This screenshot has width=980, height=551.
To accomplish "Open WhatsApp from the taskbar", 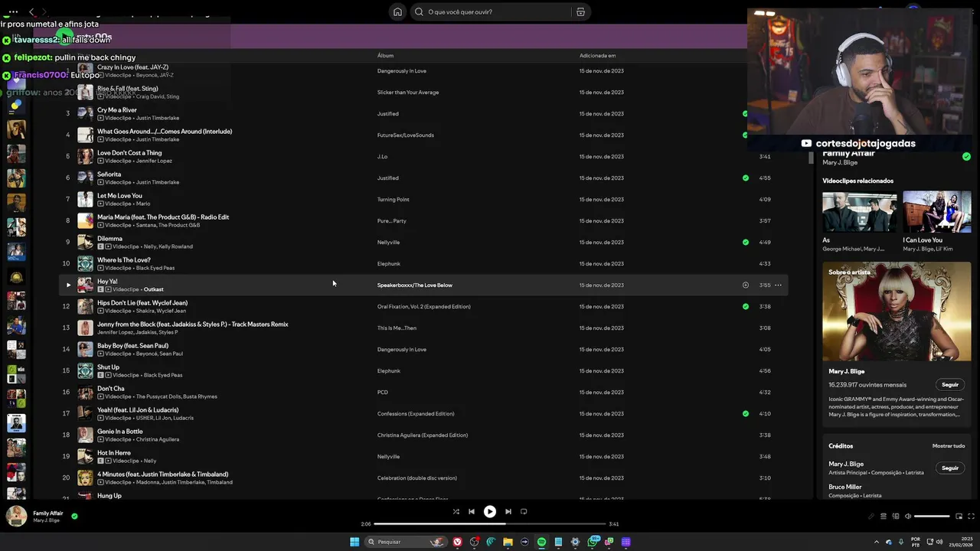I will [593, 542].
